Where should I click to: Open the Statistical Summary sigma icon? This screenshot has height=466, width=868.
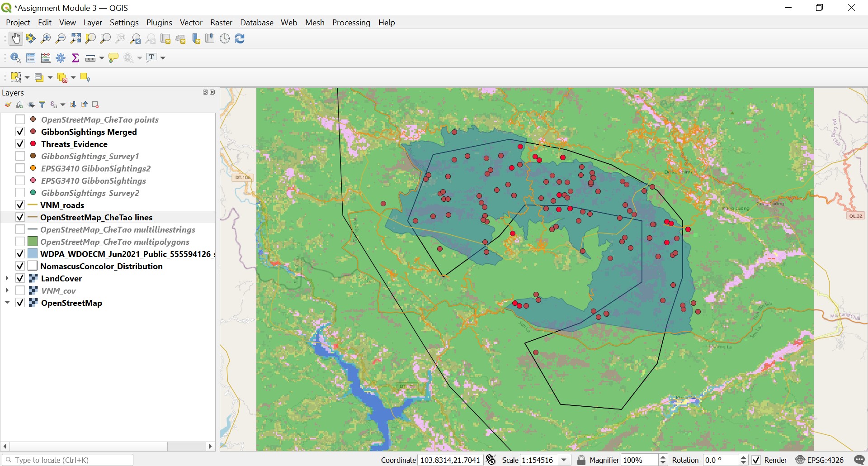coord(75,58)
